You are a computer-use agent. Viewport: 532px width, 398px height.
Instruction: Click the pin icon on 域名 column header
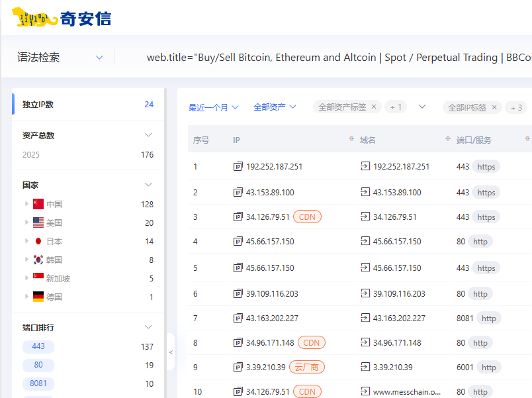click(448, 138)
